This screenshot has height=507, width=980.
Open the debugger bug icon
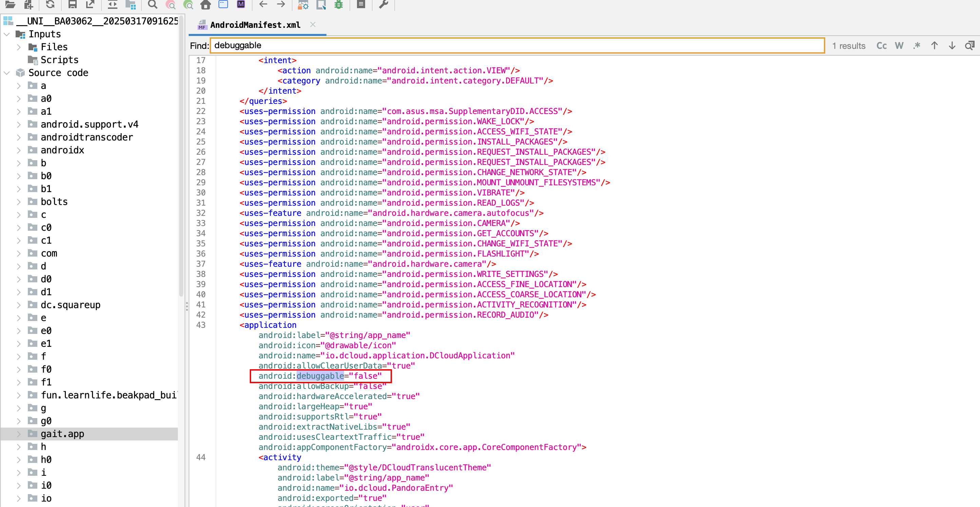pyautogui.click(x=338, y=4)
